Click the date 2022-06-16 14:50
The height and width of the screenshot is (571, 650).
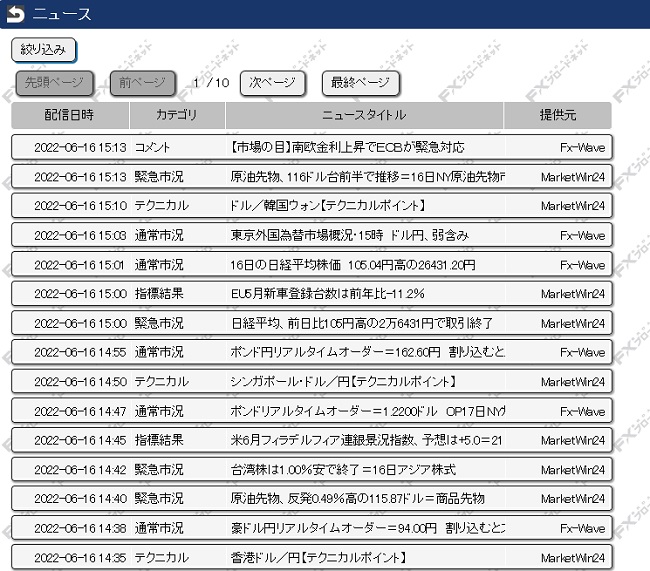click(80, 381)
